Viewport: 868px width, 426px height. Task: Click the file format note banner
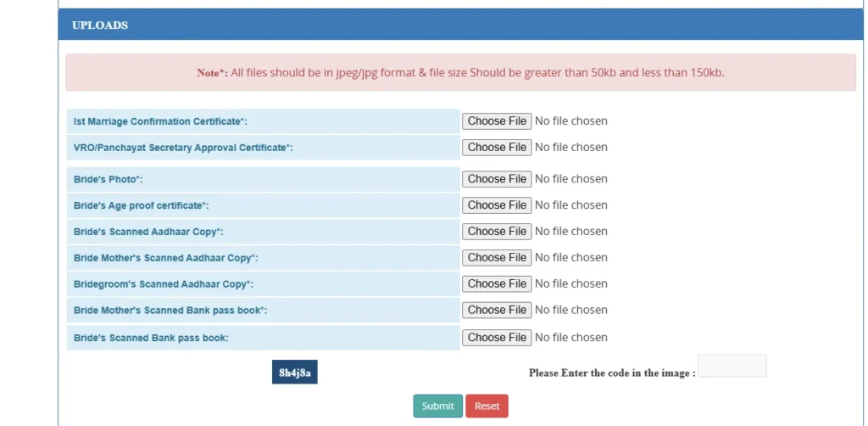coord(460,72)
